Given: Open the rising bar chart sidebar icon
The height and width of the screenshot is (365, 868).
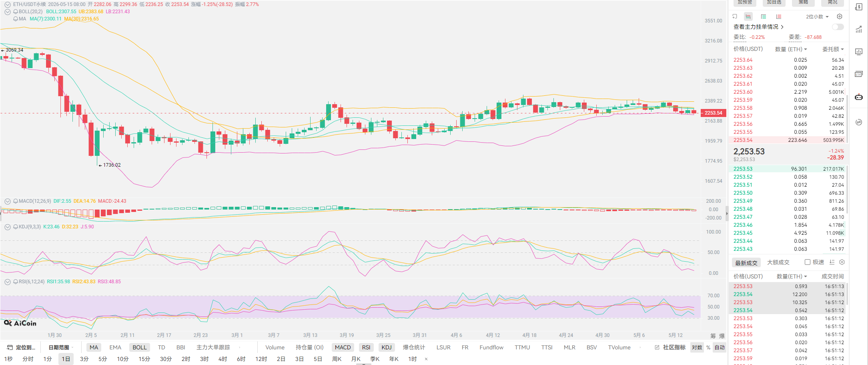Looking at the screenshot, I should [x=859, y=29].
